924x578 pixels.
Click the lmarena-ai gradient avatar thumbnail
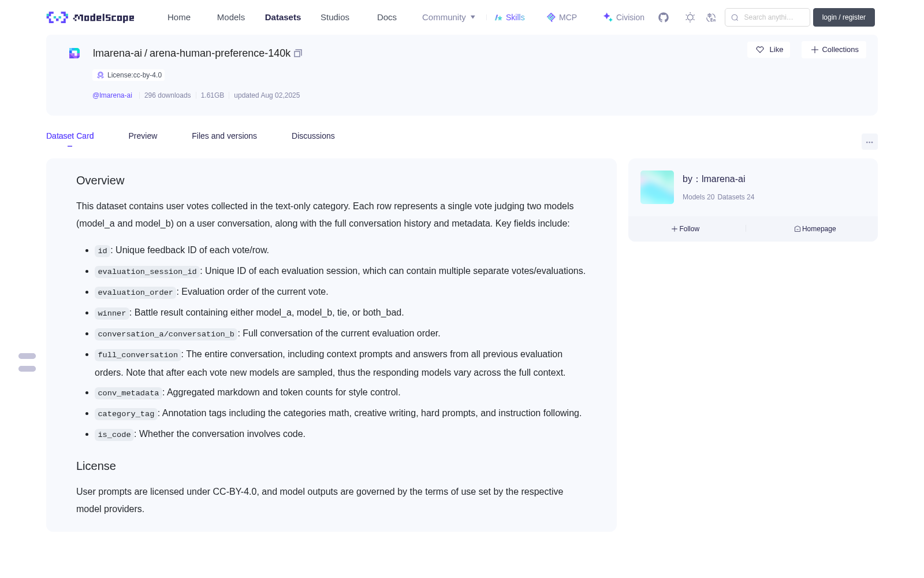point(657,187)
